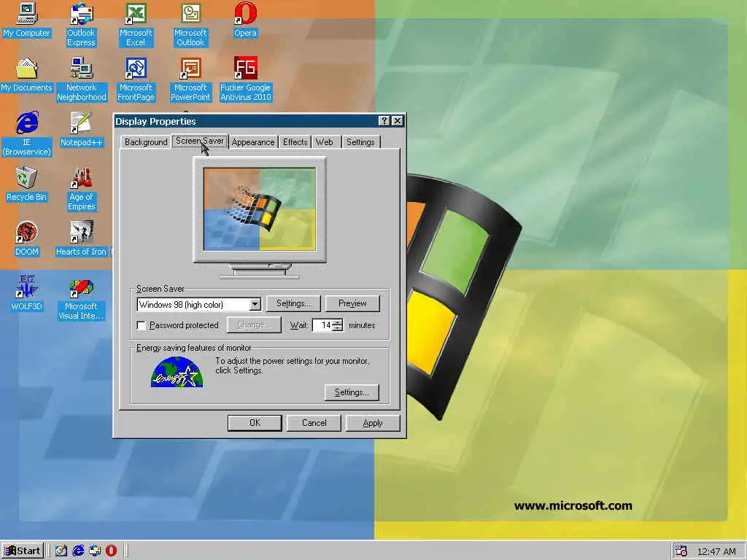
Task: Click the Display Properties help button
Action: pyautogui.click(x=384, y=121)
